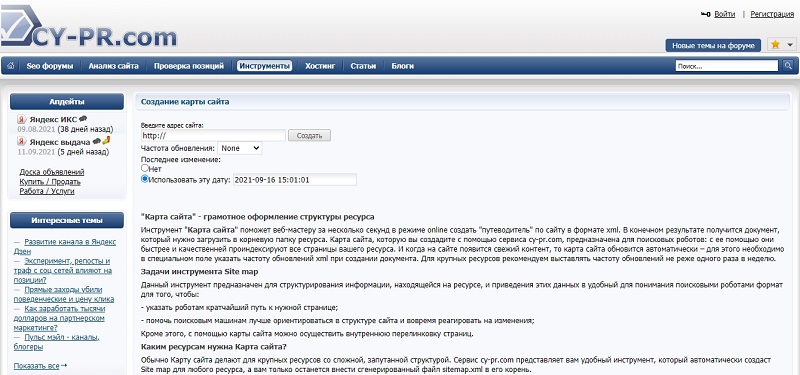The image size is (800, 375).
Task: Click Yandex icon next to Яндекс ИКС
Action: (21, 119)
